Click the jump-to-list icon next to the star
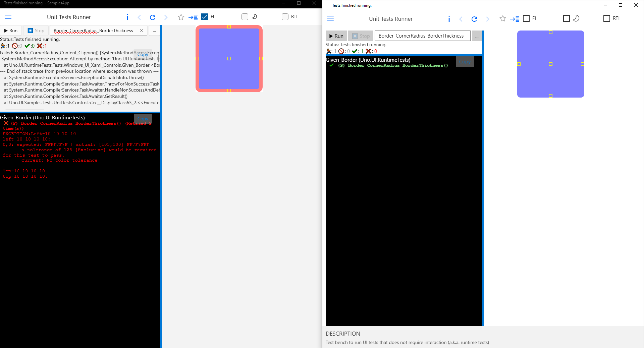 [x=193, y=17]
